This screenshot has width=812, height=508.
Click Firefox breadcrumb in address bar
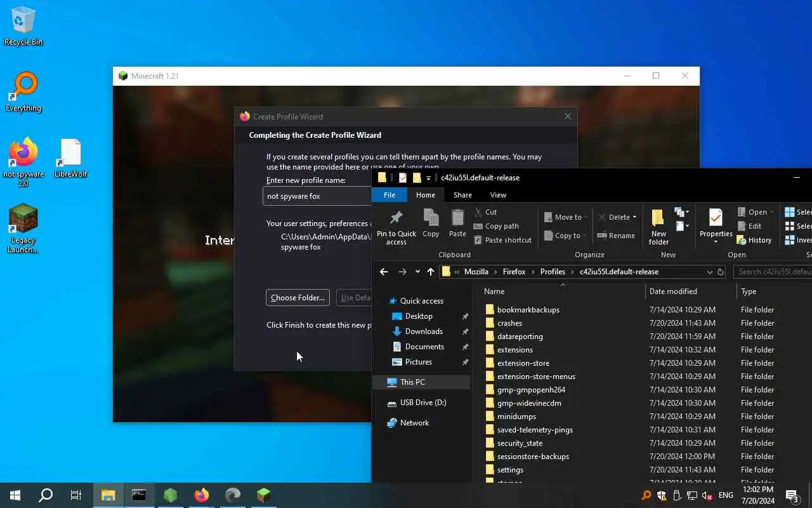click(x=514, y=272)
